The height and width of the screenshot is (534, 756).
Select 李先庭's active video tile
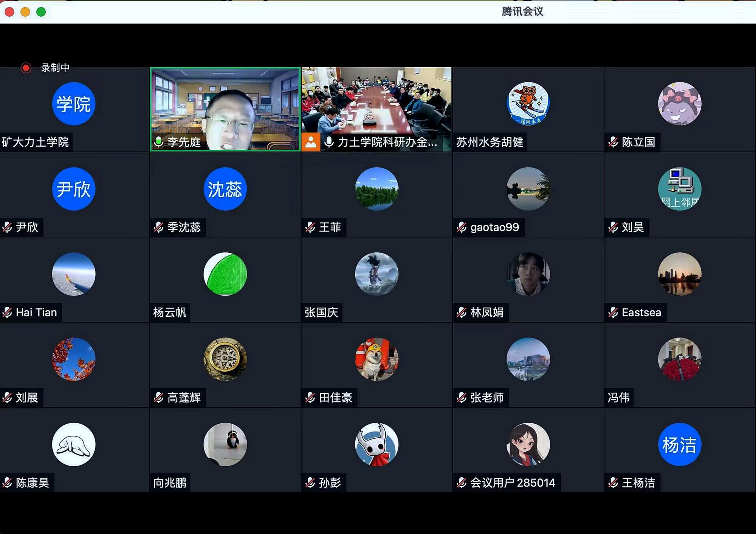pos(225,106)
